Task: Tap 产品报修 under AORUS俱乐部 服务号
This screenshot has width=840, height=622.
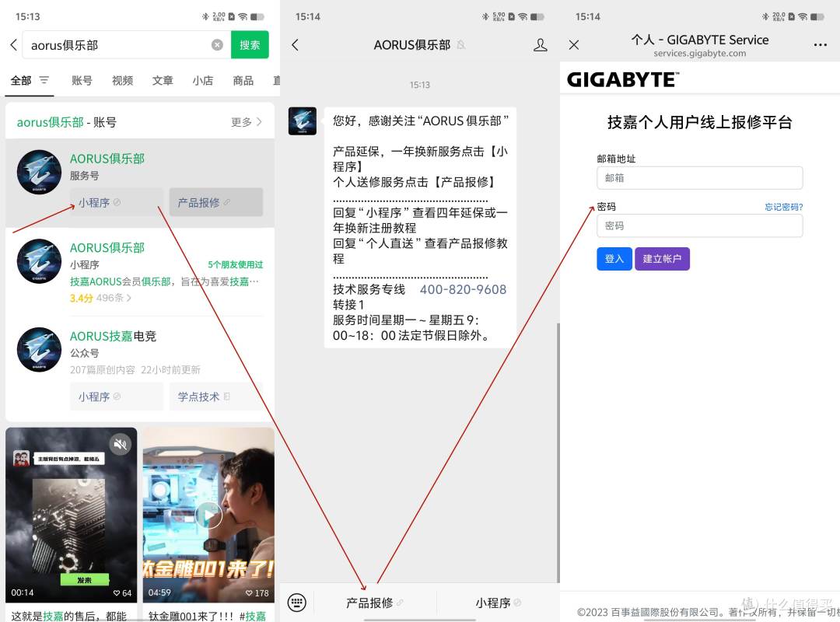Action: [216, 202]
